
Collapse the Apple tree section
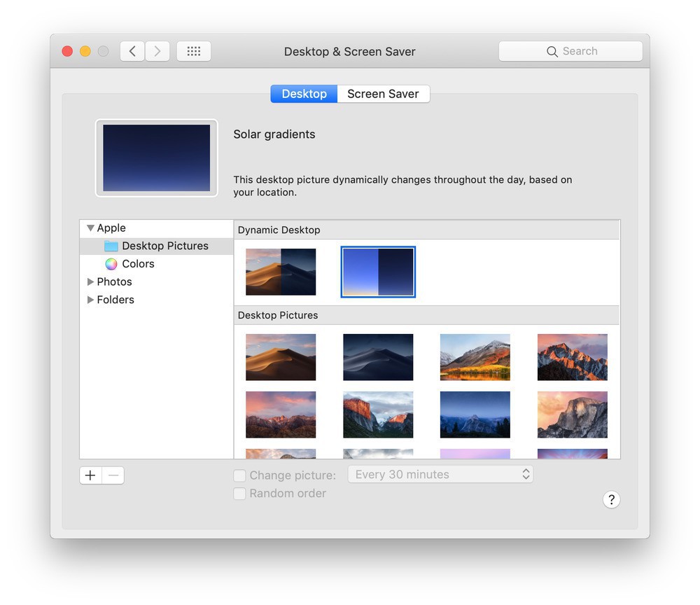[x=90, y=228]
